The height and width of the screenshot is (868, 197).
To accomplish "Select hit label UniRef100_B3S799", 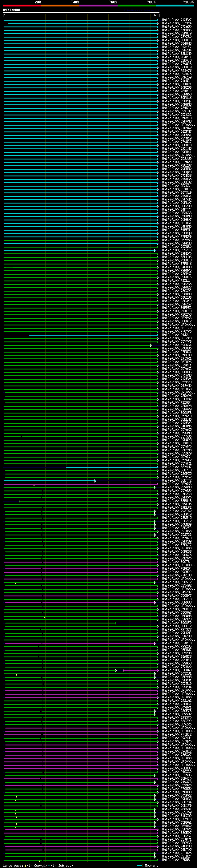I will pos(176,721).
